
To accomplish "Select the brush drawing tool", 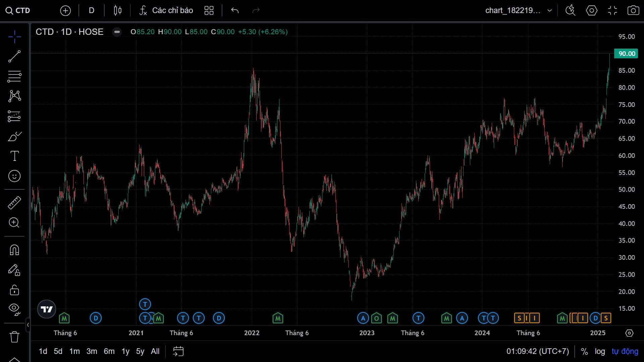I will pos(14,136).
